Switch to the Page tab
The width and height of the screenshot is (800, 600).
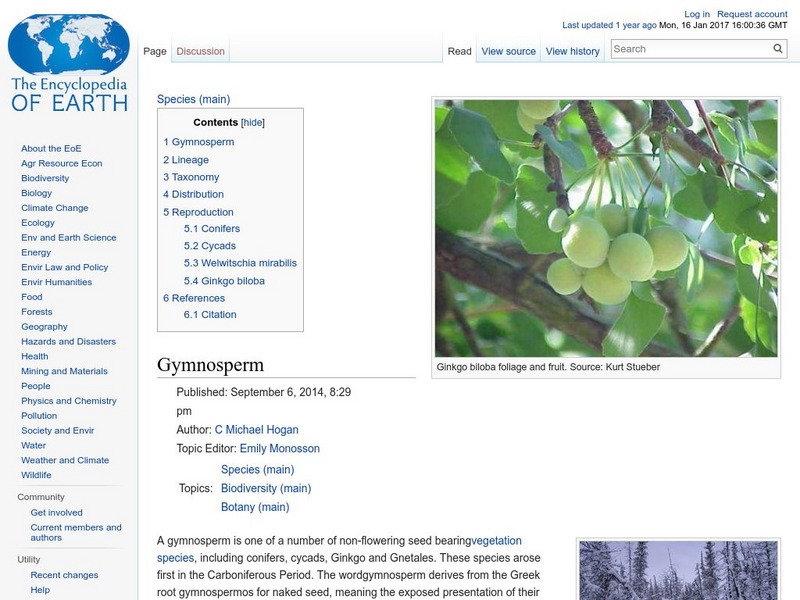155,51
